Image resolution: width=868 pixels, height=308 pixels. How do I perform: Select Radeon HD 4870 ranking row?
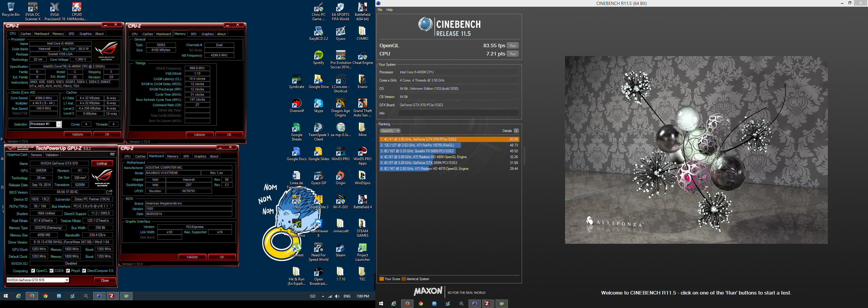[449, 168]
